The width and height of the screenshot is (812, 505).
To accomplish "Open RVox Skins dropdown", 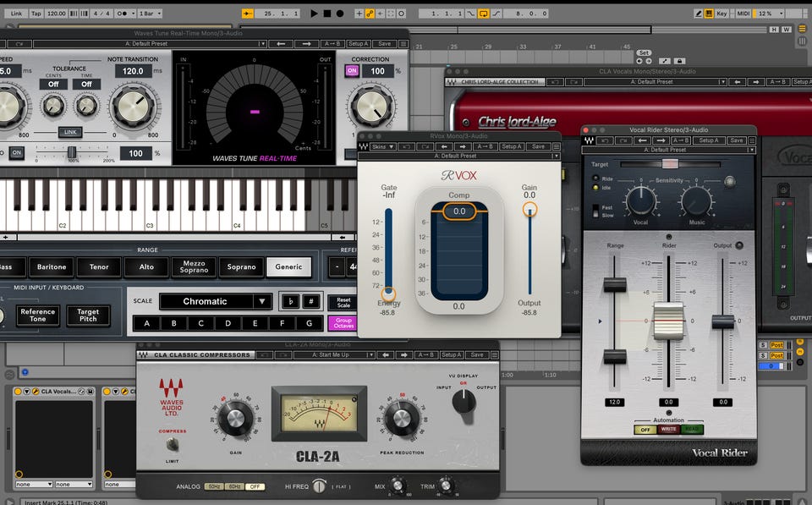I will [382, 146].
